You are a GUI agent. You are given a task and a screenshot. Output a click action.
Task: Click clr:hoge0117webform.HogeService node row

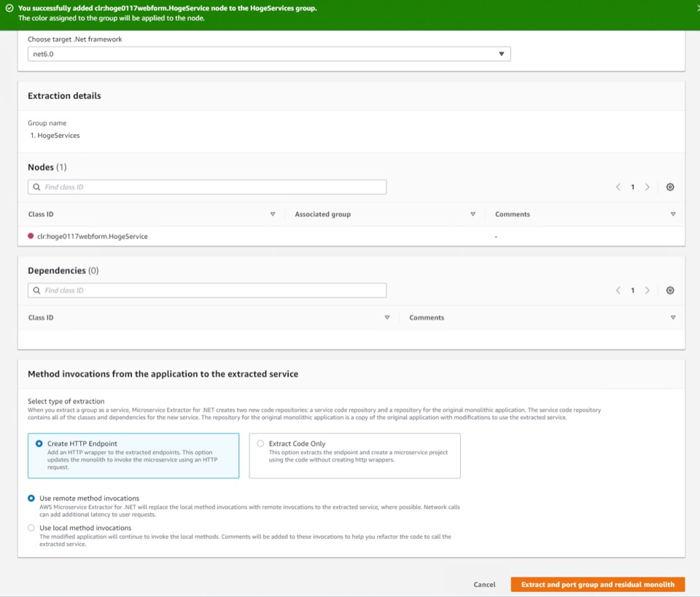pos(351,236)
